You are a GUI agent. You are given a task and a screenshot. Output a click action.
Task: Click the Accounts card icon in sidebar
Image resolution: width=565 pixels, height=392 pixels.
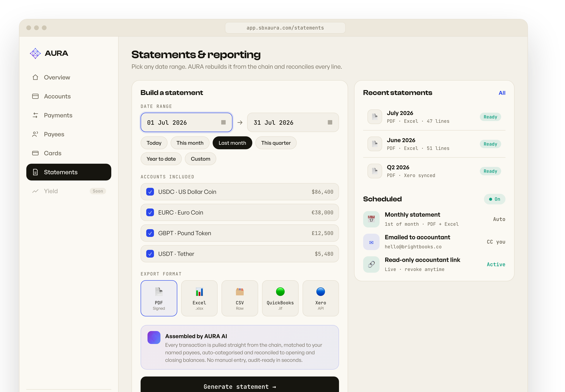(35, 96)
